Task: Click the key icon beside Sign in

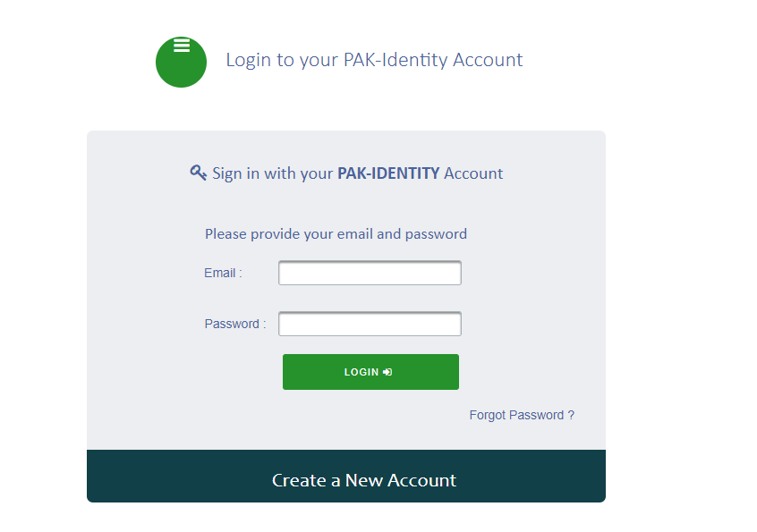Action: point(199,173)
